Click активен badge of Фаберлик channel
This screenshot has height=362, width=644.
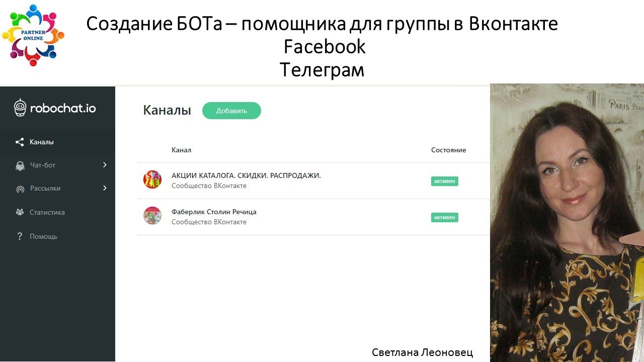445,218
